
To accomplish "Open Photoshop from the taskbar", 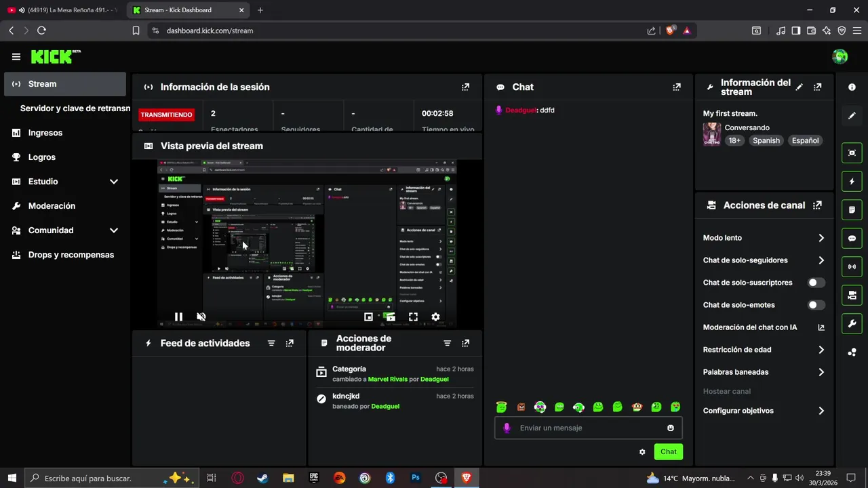I will pos(416,478).
